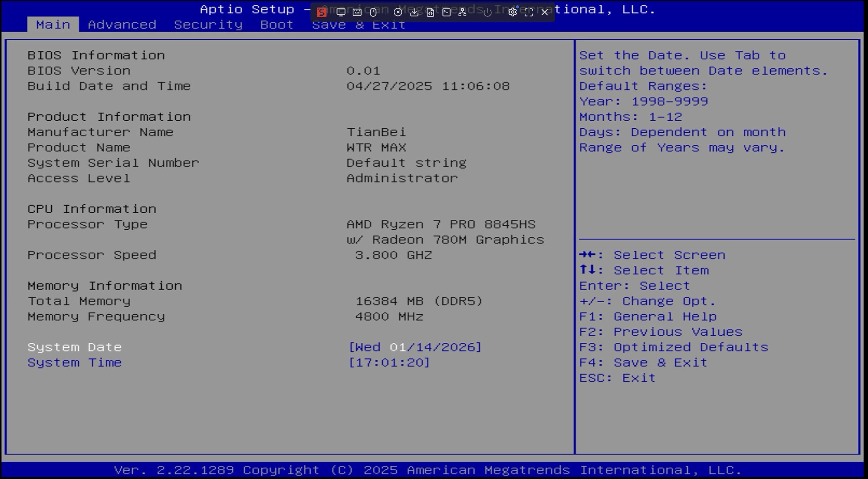Click the red Sipeed logo icon
The height and width of the screenshot is (479, 868).
321,13
